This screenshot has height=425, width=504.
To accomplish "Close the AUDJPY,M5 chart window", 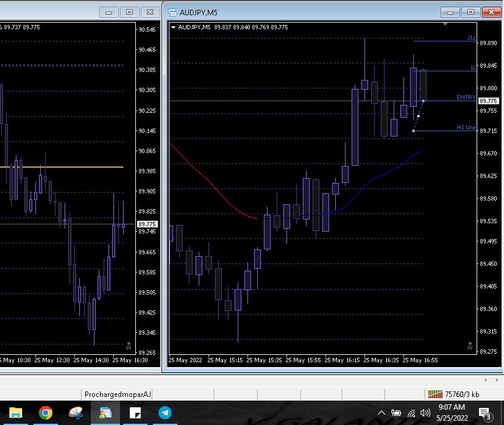I will (491, 12).
